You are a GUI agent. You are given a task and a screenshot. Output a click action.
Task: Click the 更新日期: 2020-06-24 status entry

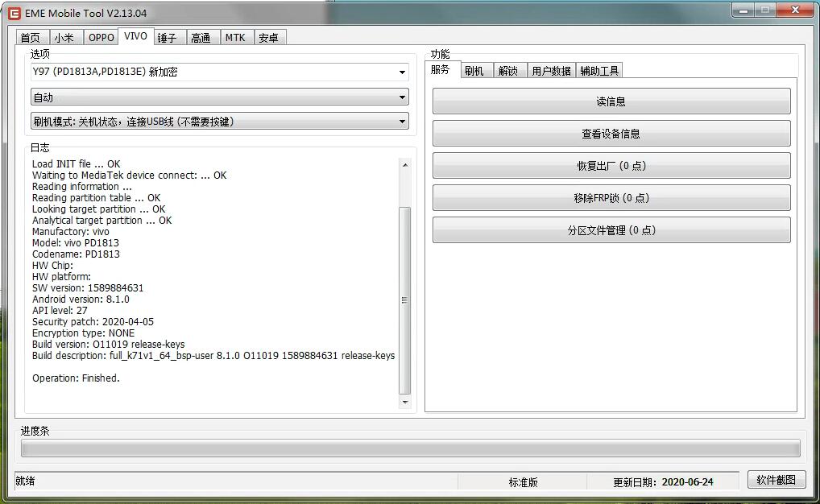(x=663, y=482)
